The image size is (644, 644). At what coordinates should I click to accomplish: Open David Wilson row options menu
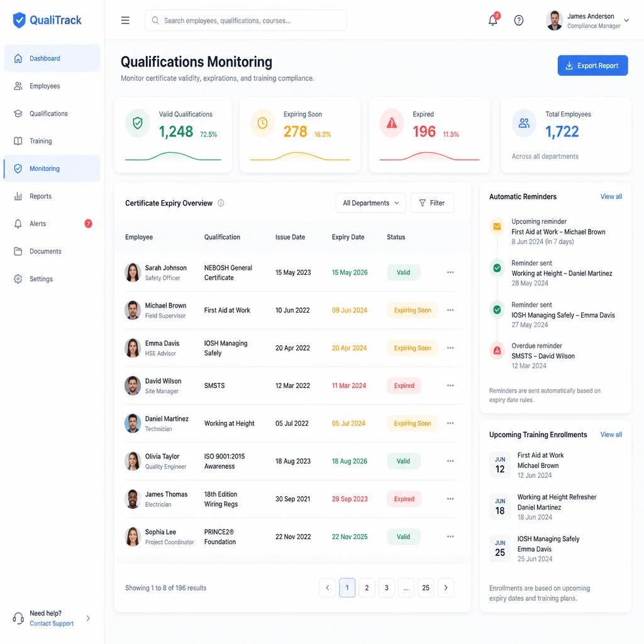point(450,386)
